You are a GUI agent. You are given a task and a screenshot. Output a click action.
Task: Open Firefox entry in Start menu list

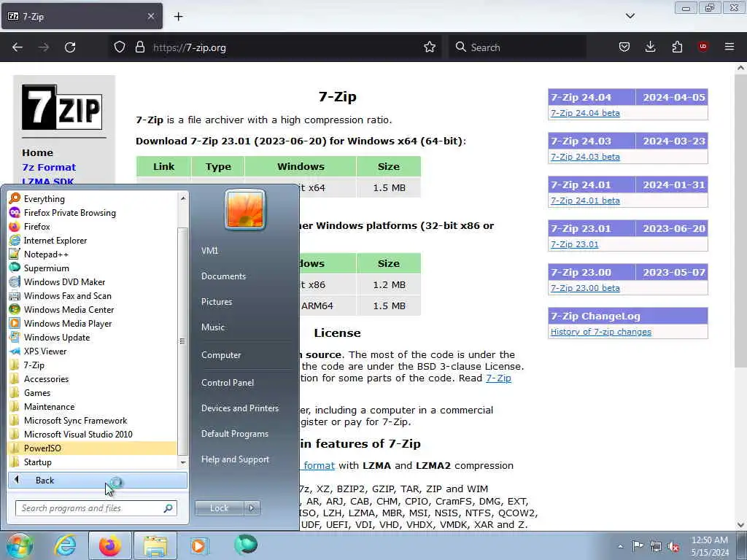pyautogui.click(x=36, y=226)
